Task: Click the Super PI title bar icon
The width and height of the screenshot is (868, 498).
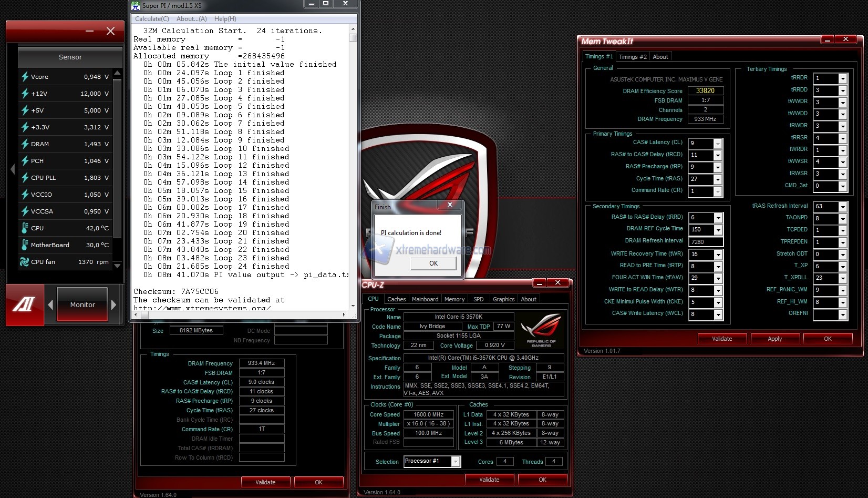Action: 136,6
